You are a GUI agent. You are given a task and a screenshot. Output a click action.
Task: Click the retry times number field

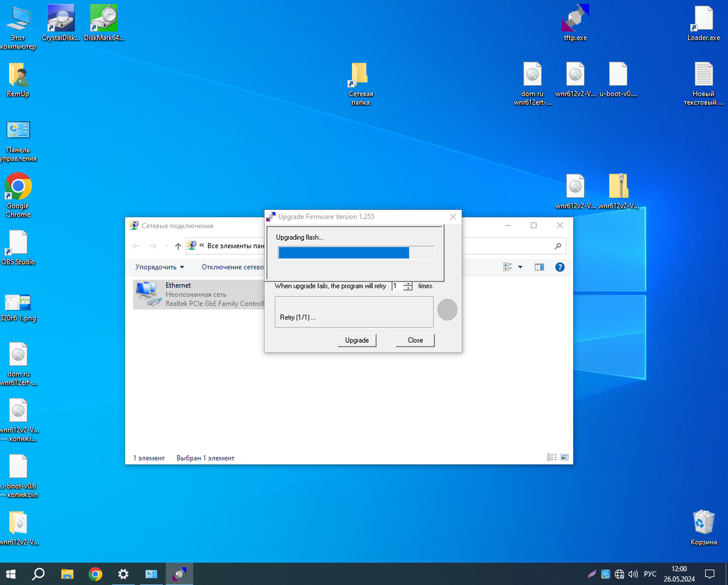(x=397, y=286)
